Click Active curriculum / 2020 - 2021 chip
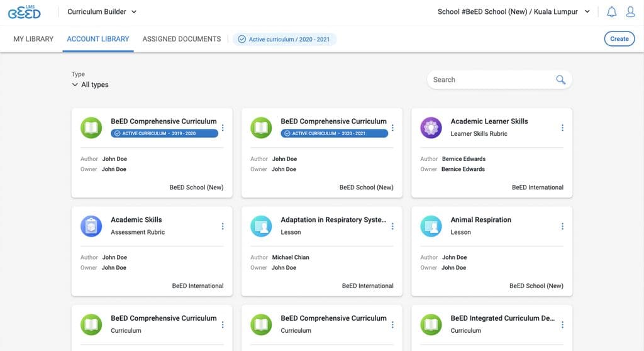Image resolution: width=644 pixels, height=351 pixels. pos(285,40)
